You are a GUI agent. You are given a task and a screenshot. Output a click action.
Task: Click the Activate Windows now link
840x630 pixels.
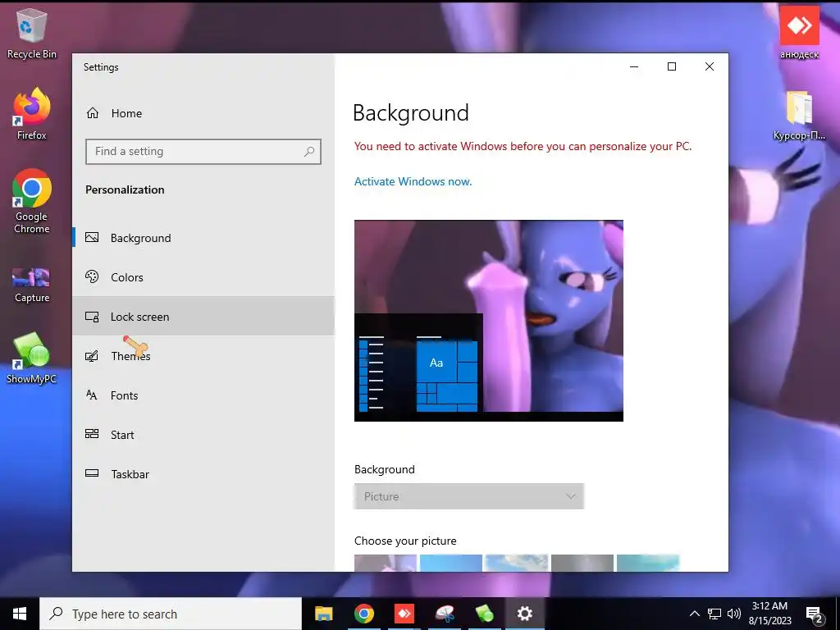[413, 181]
